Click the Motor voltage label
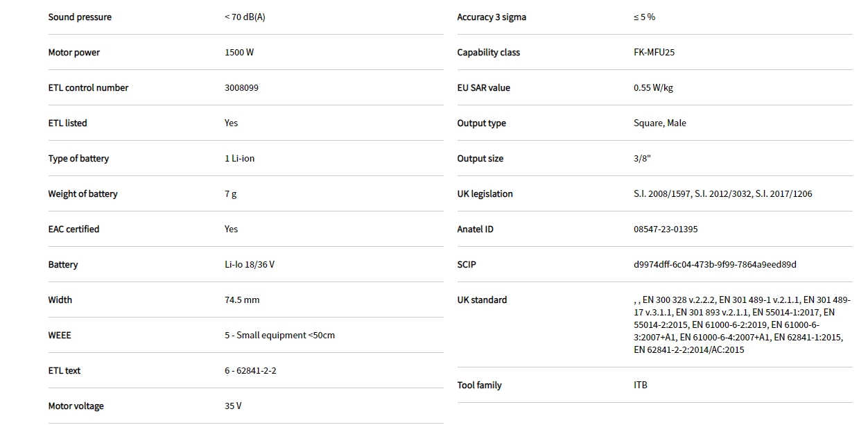868x425 pixels. (76, 406)
